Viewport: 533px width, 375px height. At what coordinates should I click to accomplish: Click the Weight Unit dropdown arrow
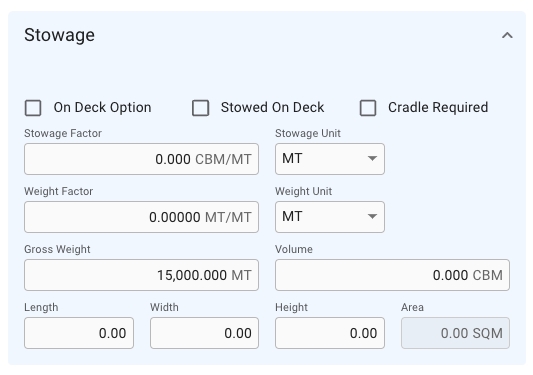click(372, 217)
